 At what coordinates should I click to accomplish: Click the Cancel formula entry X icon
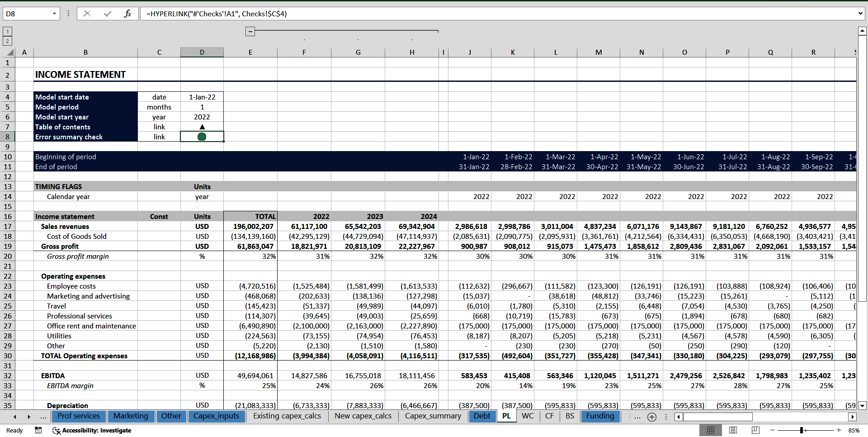[87, 14]
